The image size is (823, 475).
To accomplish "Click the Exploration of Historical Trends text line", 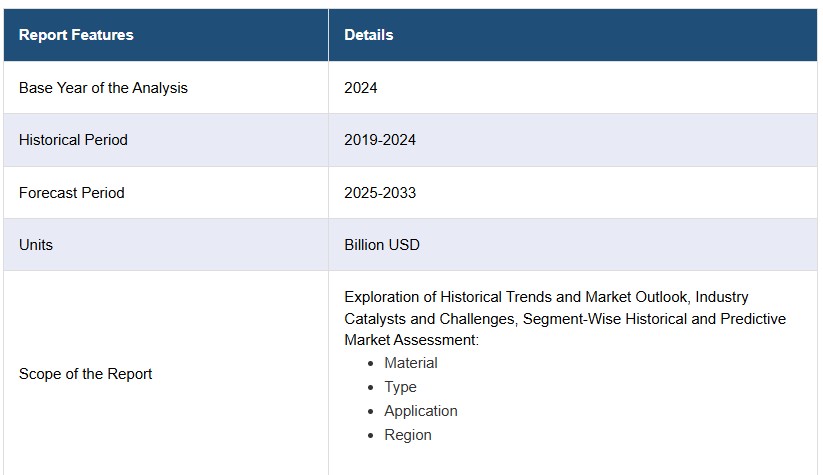I will 546,297.
